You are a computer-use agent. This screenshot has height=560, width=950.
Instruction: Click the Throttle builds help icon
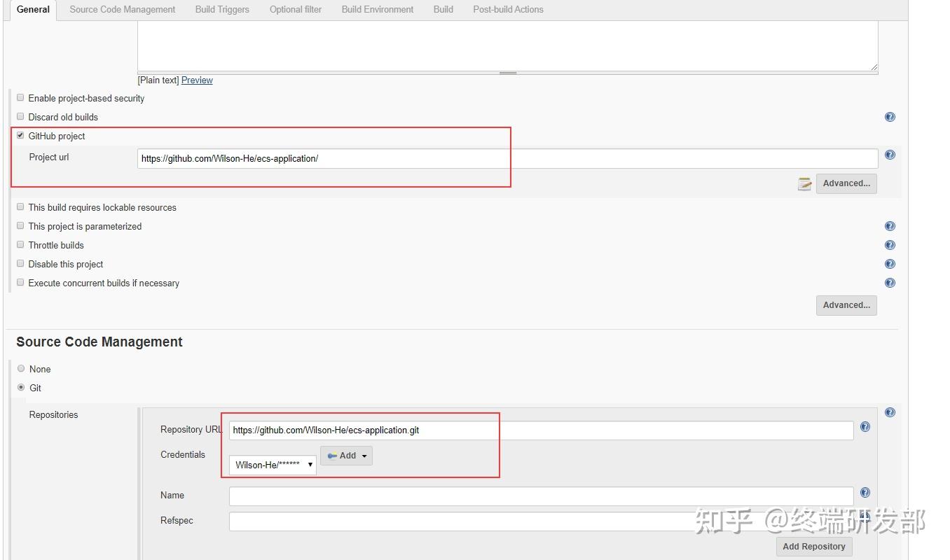890,245
